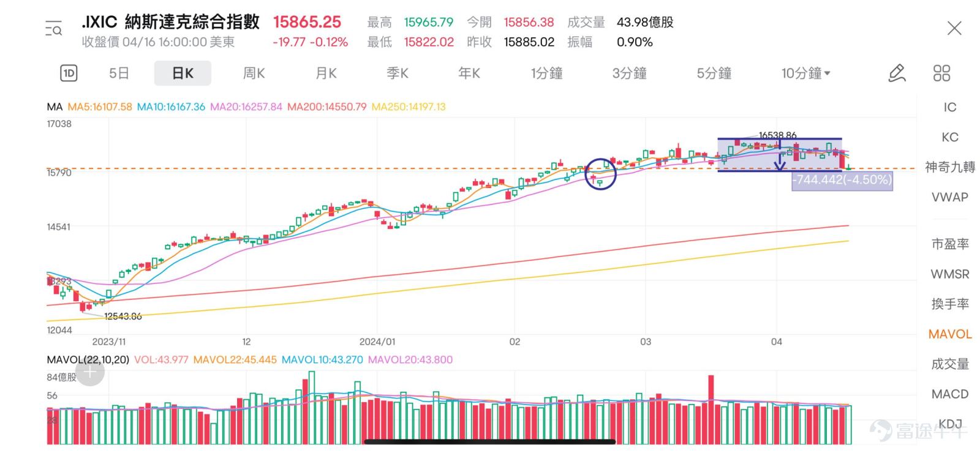Switch to the 5日 timeframe
The width and height of the screenshot is (980, 453).
(119, 73)
